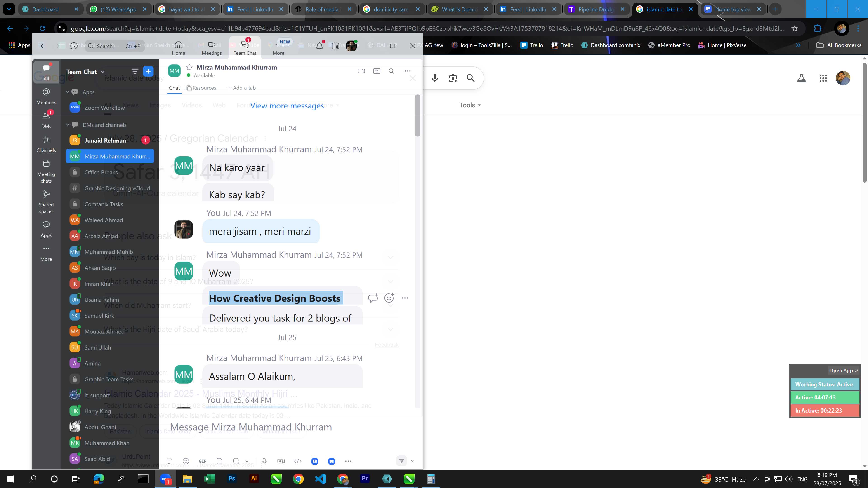
Task: Start a video call with Mirza Muhammad Khurram
Action: 361,71
